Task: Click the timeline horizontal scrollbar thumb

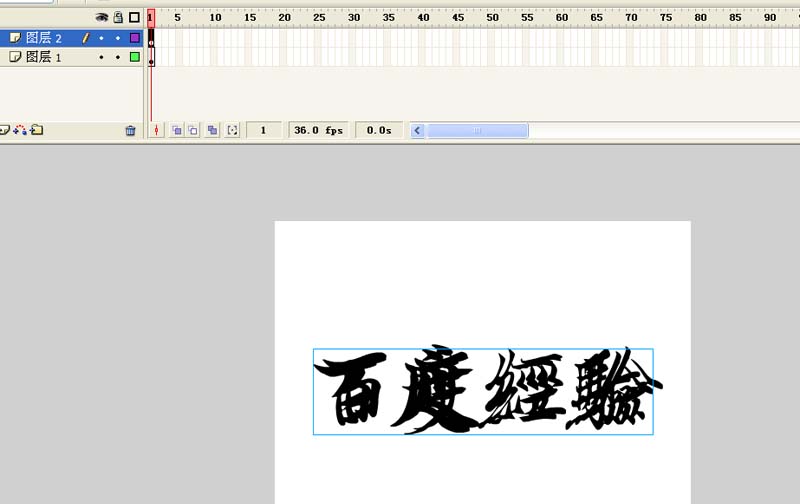Action: (477, 131)
